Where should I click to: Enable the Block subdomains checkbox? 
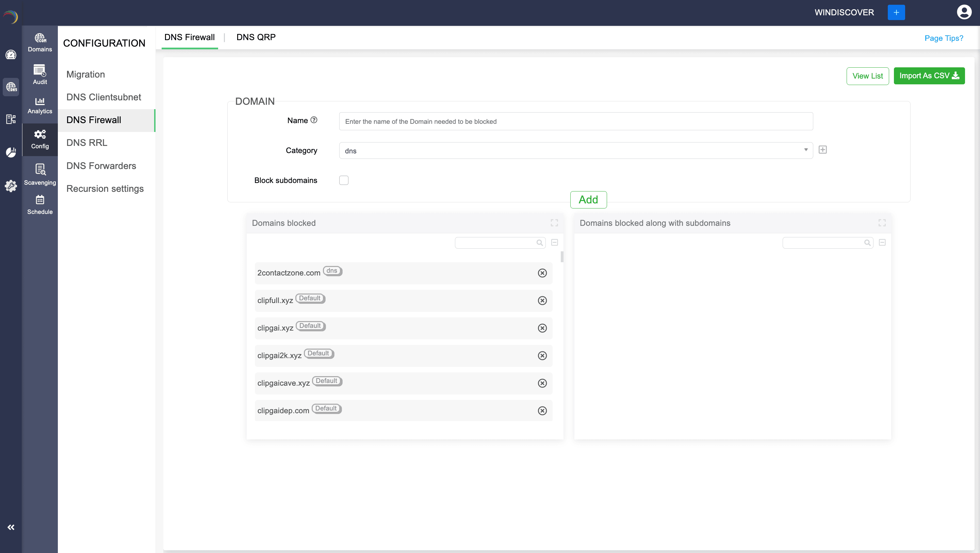(344, 180)
